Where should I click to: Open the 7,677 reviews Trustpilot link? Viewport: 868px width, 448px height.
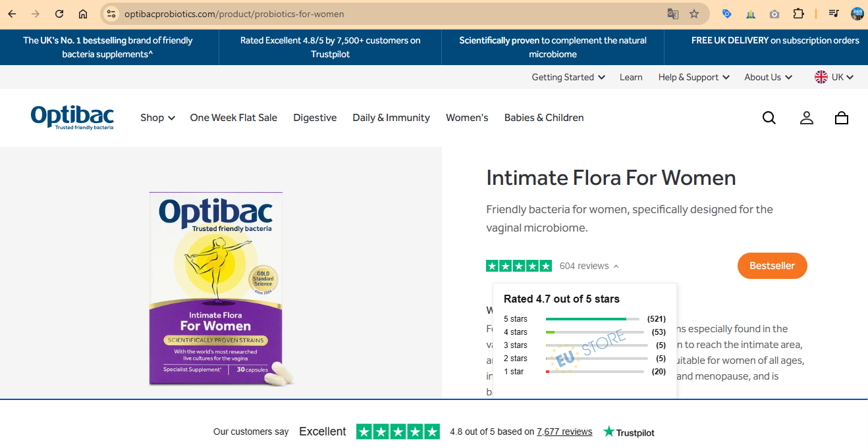(x=564, y=432)
